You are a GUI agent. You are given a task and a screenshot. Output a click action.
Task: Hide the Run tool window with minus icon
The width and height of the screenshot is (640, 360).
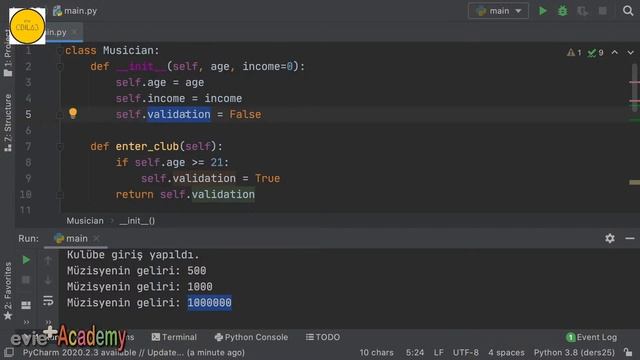[630, 238]
